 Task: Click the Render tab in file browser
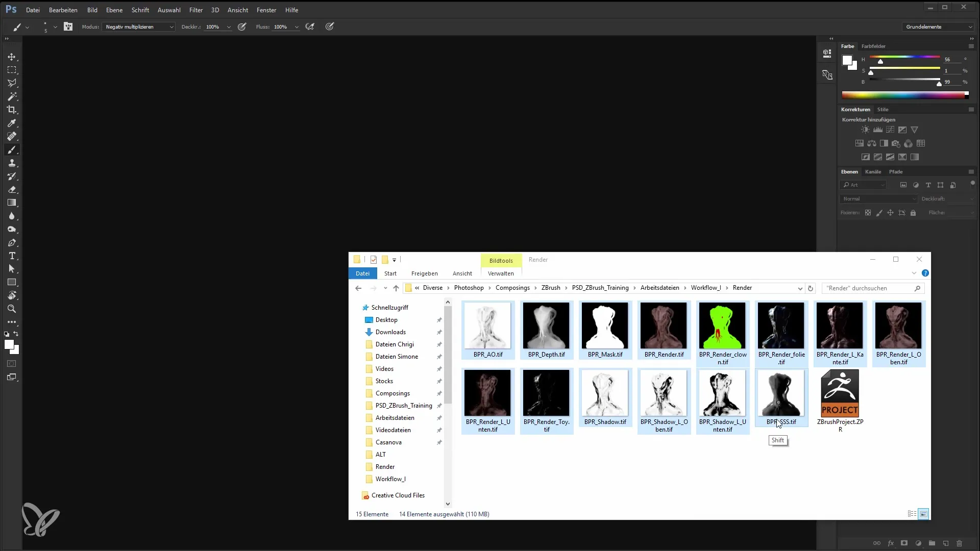click(x=538, y=259)
